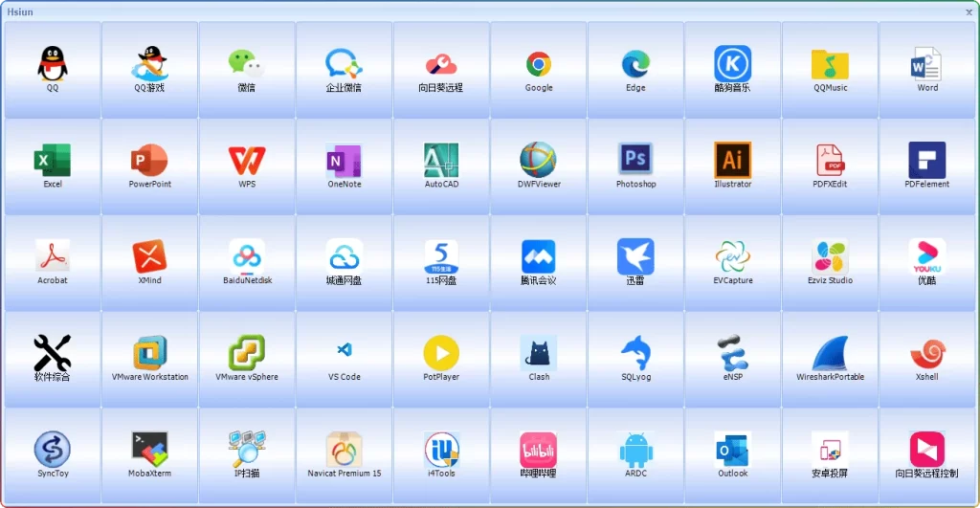Image resolution: width=980 pixels, height=508 pixels.
Task: Open IP扫描 scanner tool
Action: pyautogui.click(x=247, y=455)
